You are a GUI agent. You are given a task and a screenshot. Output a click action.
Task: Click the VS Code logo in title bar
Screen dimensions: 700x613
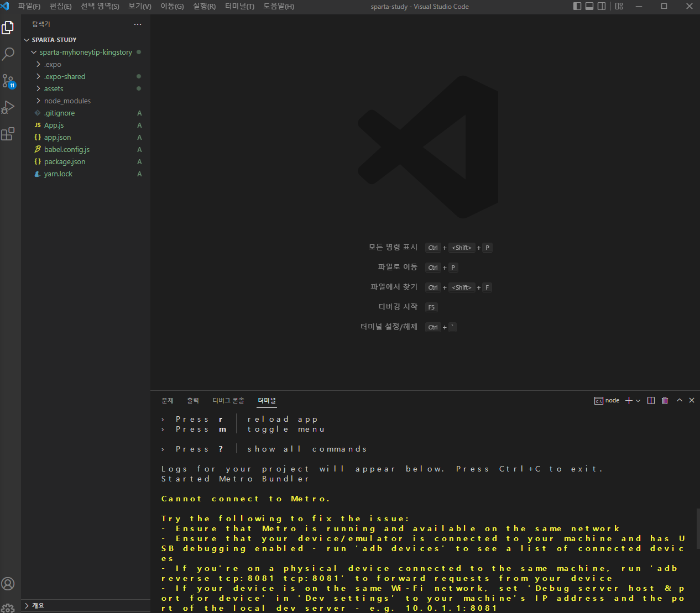tap(5, 6)
